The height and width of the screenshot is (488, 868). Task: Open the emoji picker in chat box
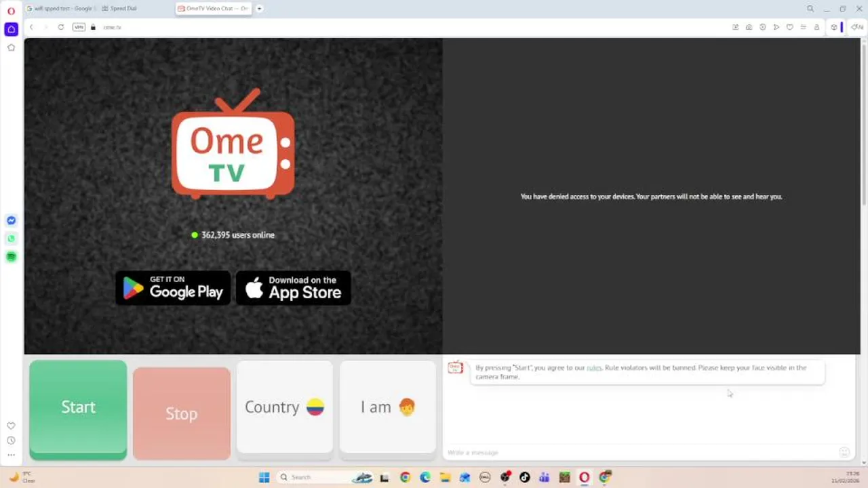click(844, 452)
